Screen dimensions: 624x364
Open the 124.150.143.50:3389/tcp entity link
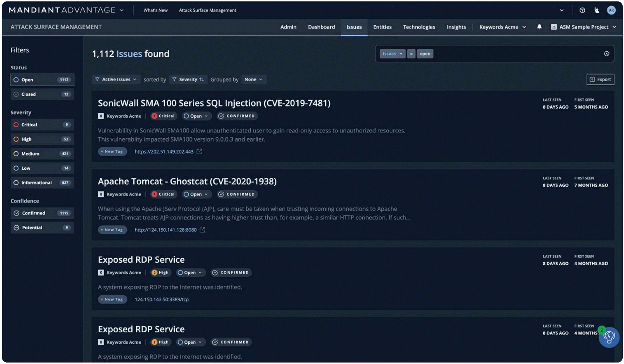point(162,299)
